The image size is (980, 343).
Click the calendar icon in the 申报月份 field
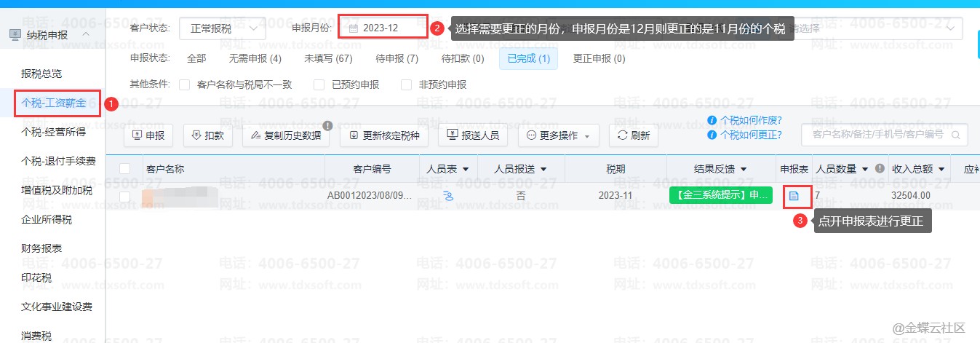354,28
